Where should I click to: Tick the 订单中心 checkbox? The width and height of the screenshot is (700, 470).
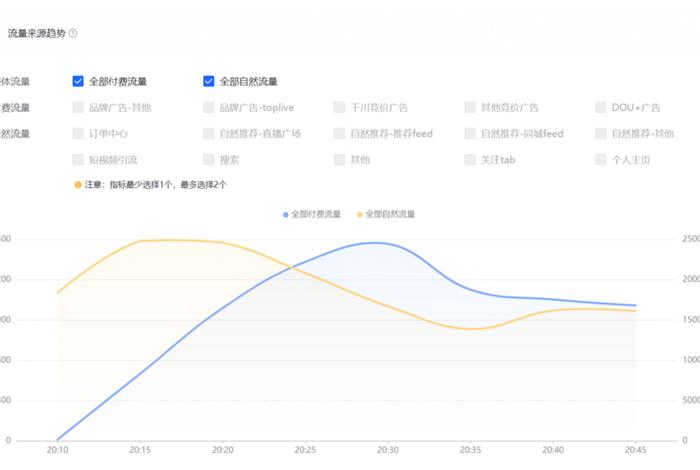78,133
